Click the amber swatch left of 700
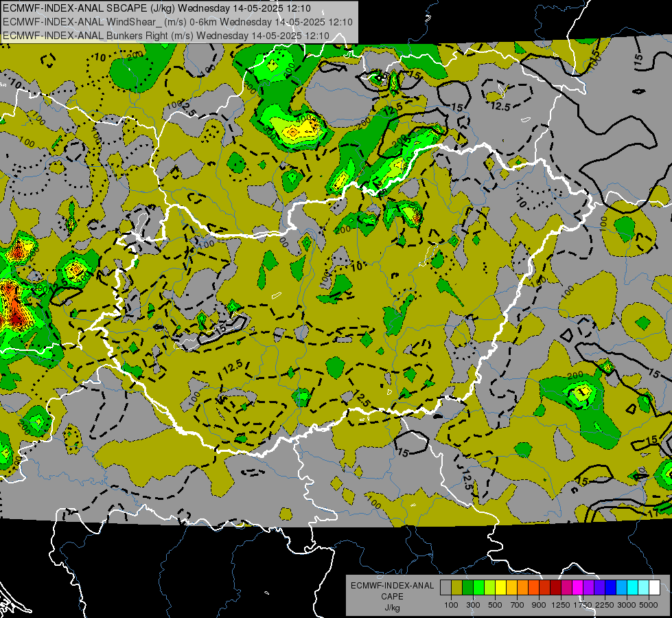The image size is (672, 618). coord(511,587)
